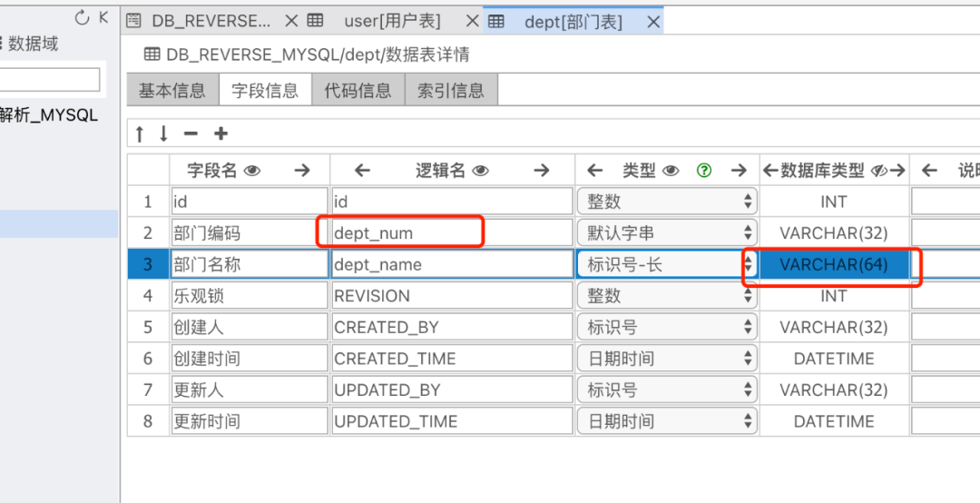The width and height of the screenshot is (980, 503).
Task: Toggle hidden-eye icon for 数据库类型 column
Action: pos(879,171)
